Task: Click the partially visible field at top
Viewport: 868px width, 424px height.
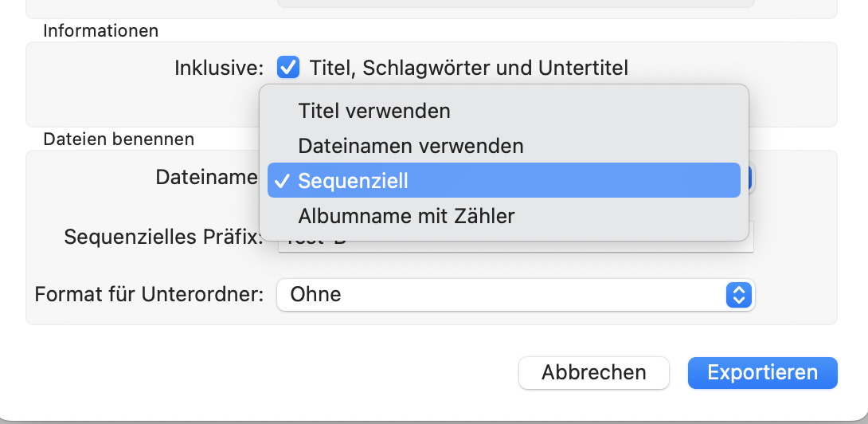Action: point(514,3)
